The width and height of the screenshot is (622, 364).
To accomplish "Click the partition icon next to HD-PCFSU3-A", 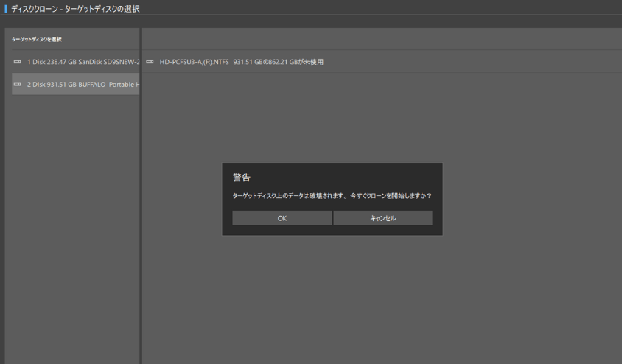I will [x=150, y=62].
